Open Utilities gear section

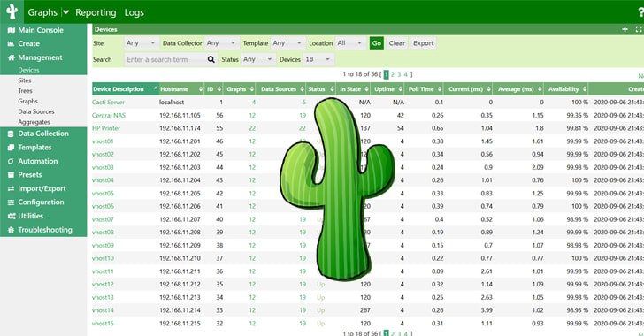tap(26, 216)
